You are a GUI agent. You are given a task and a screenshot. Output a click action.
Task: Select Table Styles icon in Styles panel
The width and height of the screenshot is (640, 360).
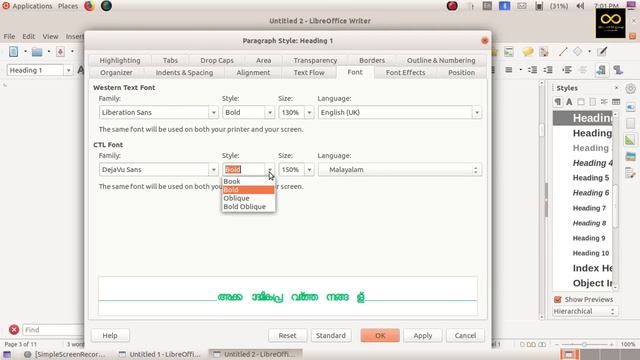tap(616, 102)
